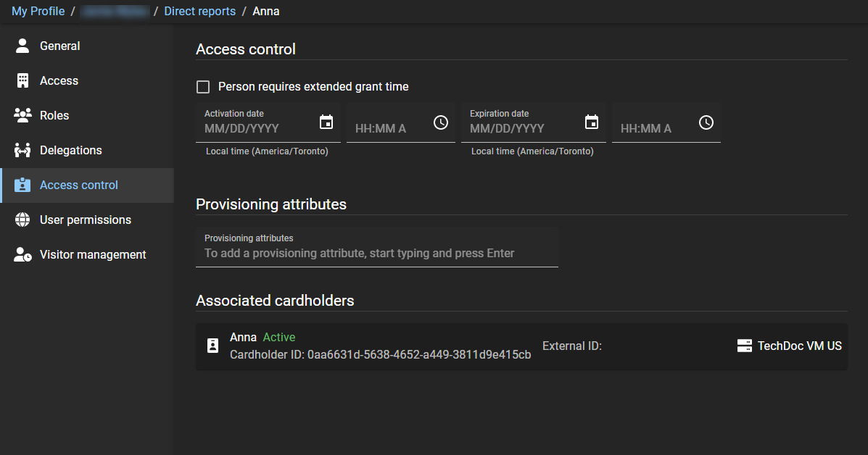Open the activation time clock picker

point(441,122)
